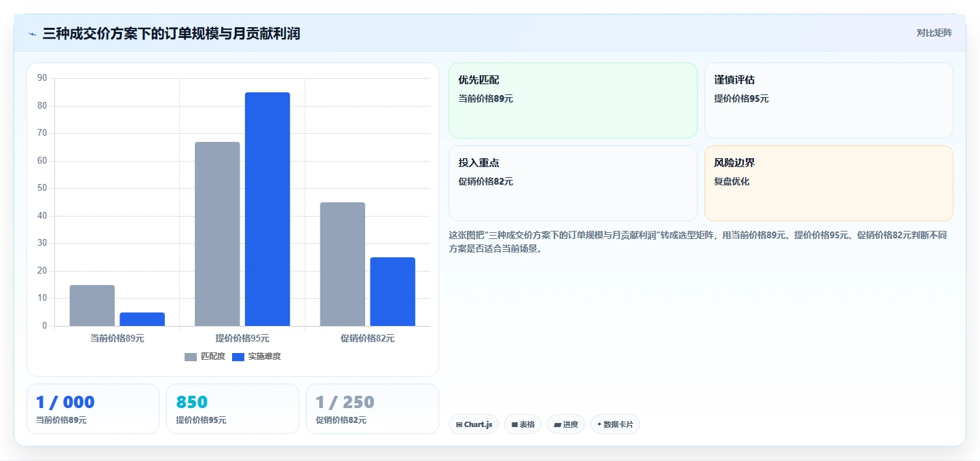Screen dimensions: 980x461
Task: Open the 优先匹配 matrix card
Action: pyautogui.click(x=573, y=100)
